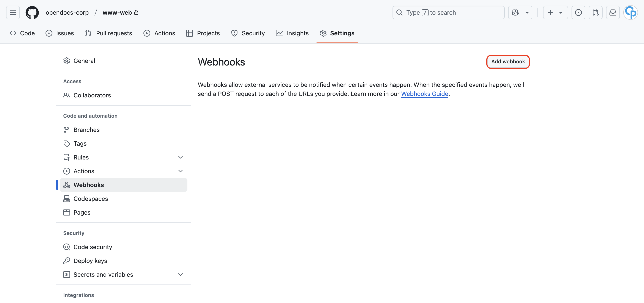Open the hamburger navigation menu
The width and height of the screenshot is (644, 303).
point(13,12)
